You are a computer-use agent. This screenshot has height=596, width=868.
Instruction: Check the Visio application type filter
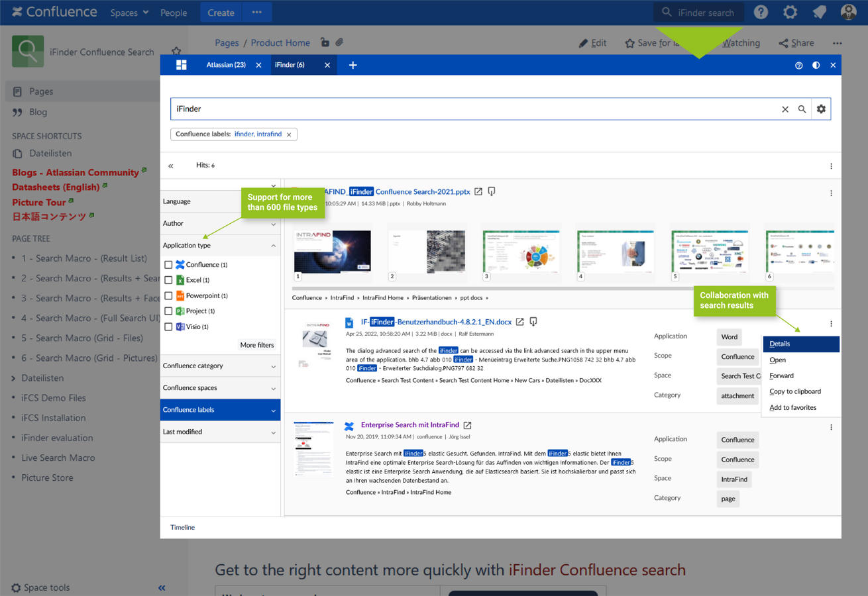[x=168, y=327]
